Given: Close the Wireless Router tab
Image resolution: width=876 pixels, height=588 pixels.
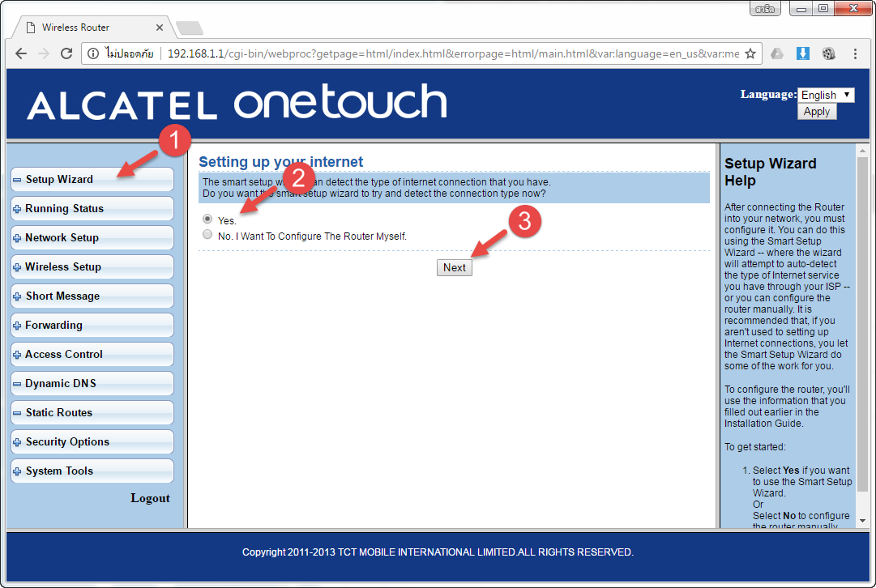Looking at the screenshot, I should (x=159, y=28).
